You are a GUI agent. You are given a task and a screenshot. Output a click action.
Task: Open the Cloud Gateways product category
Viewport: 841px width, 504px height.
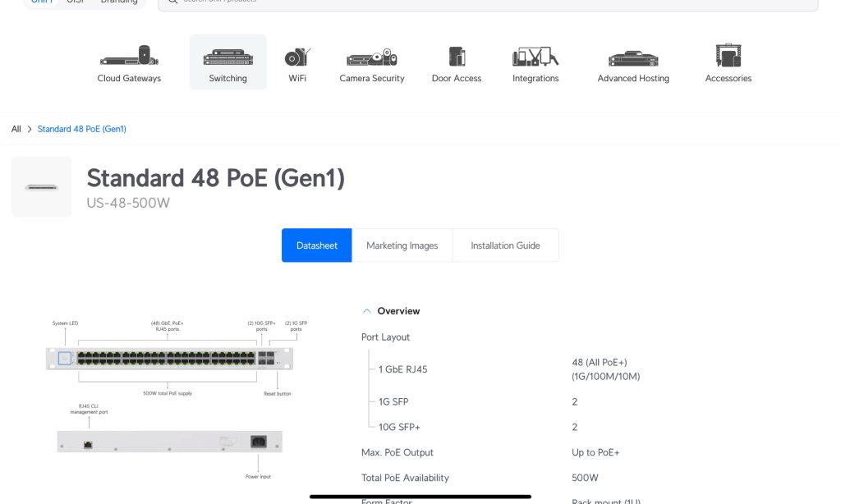129,63
